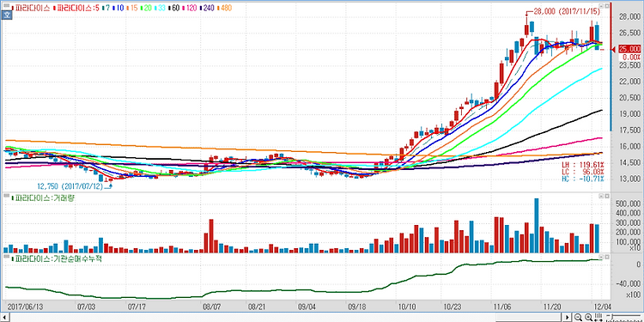The image size is (644, 322).
Task: Click the zoom in magnifier icon
Action: coord(588,317)
